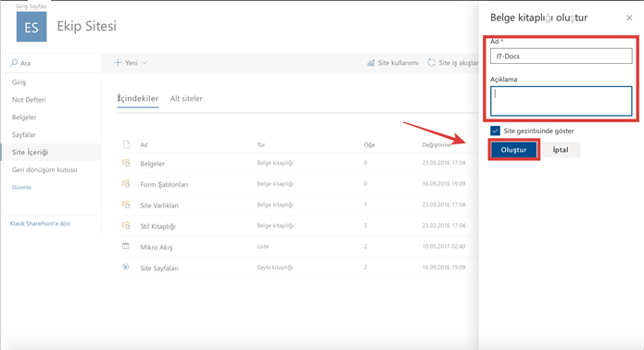The height and width of the screenshot is (350, 644).
Task: Click date 10.05.2017 02:40
Action: point(444,246)
